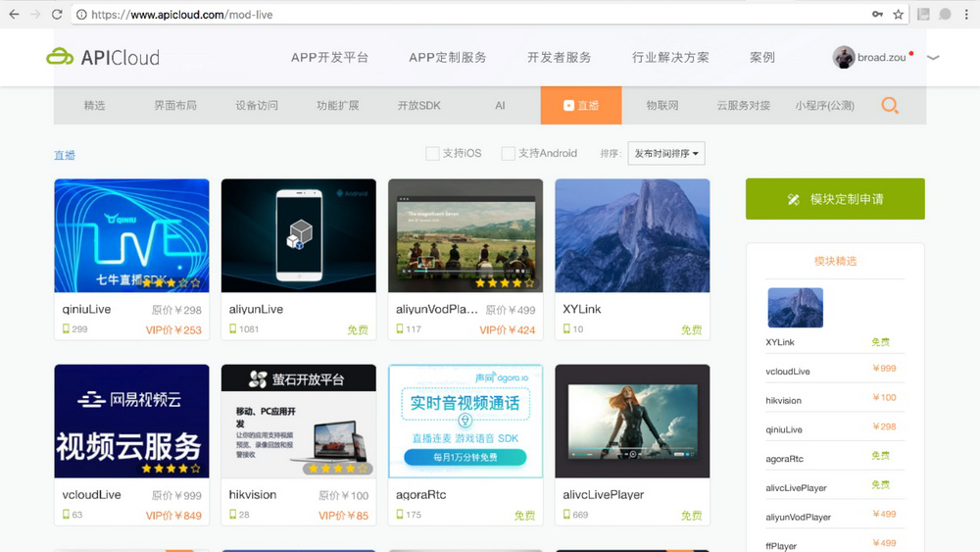Click the 模块精选 sidebar heading
The width and height of the screenshot is (980, 552).
click(x=835, y=261)
